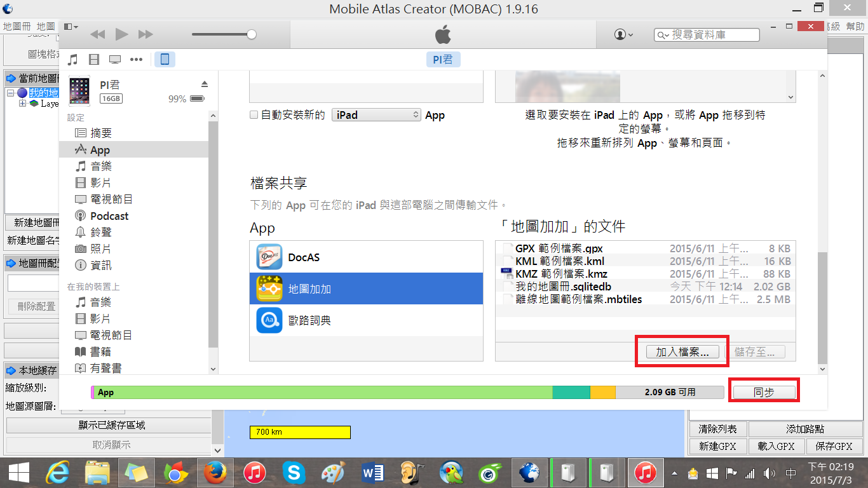The height and width of the screenshot is (488, 868).
Task: Open Google Chrome from the taskbar
Action: pyautogui.click(x=175, y=473)
